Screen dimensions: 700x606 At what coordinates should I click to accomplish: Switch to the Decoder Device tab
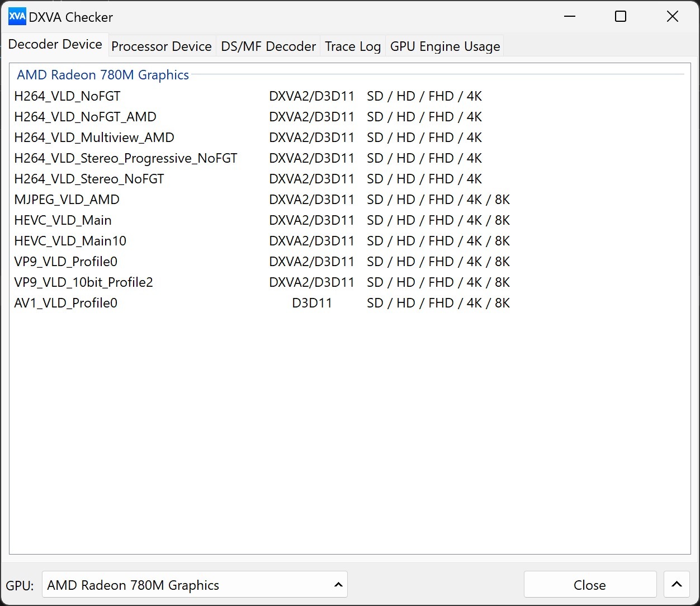(x=55, y=45)
